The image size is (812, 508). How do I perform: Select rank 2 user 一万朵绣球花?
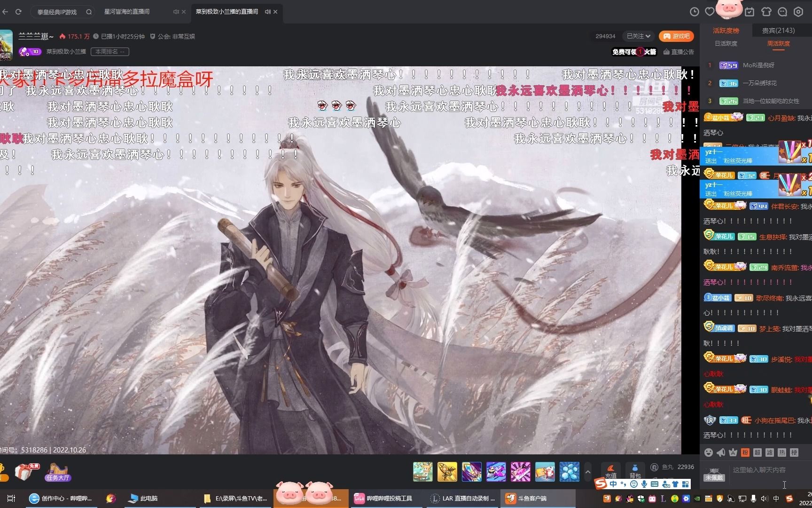pyautogui.click(x=759, y=83)
